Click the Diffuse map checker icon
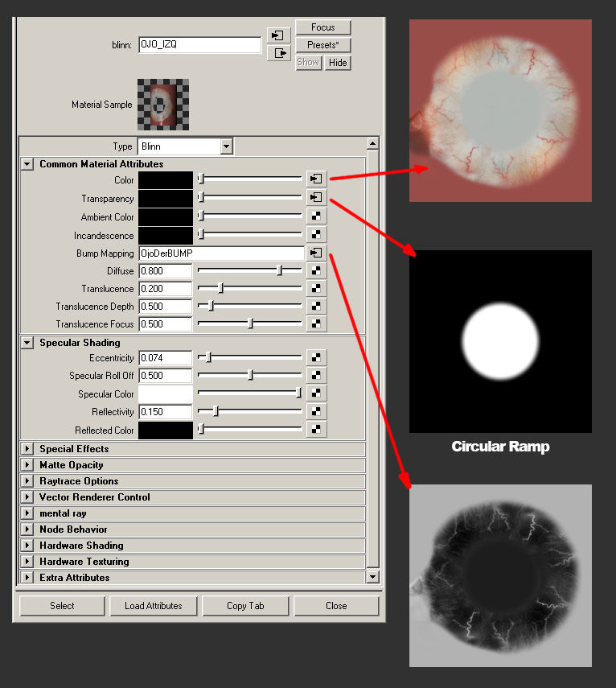 coord(316,270)
